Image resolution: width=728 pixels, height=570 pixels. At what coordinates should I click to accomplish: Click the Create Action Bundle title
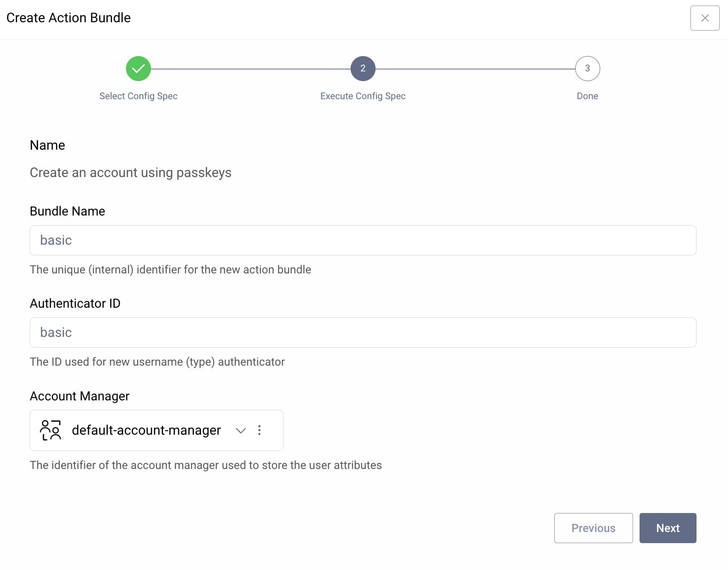pos(69,18)
